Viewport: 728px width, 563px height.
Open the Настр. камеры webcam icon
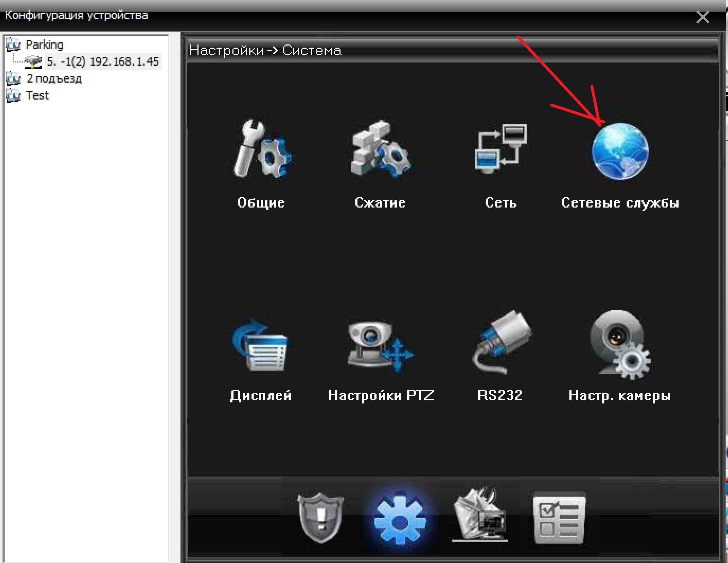coord(620,344)
